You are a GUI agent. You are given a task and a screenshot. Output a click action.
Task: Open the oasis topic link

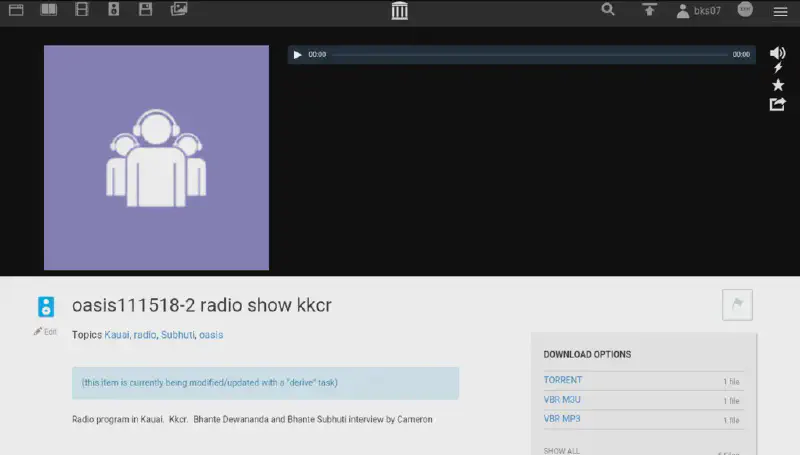tap(211, 335)
